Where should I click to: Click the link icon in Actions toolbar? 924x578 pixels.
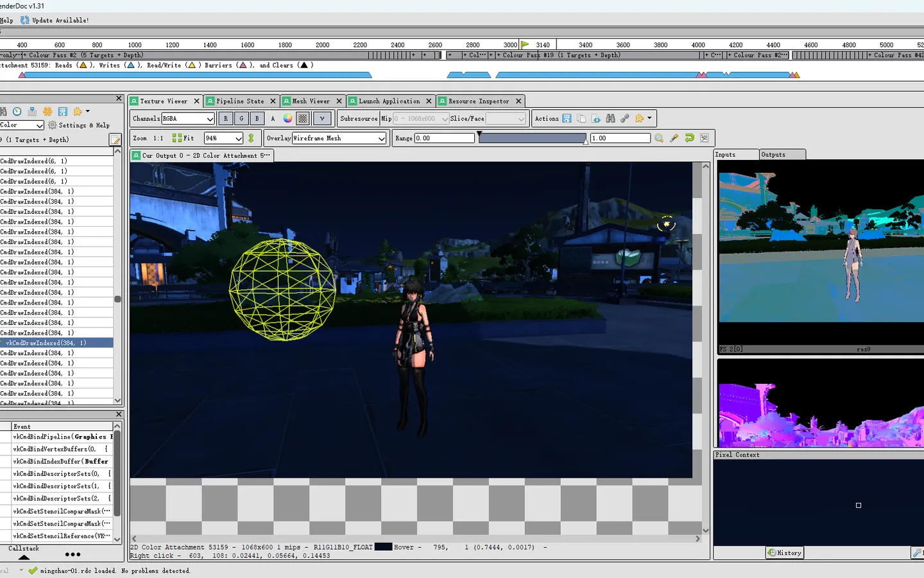[625, 119]
